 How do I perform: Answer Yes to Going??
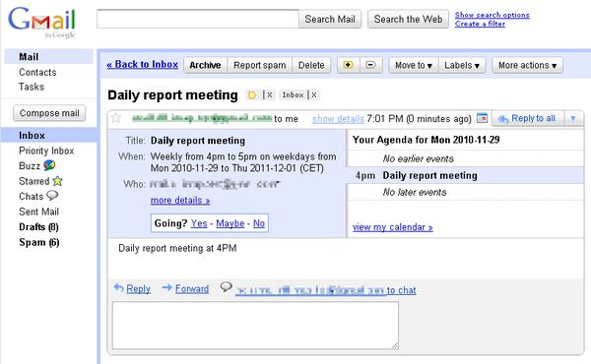(x=199, y=223)
